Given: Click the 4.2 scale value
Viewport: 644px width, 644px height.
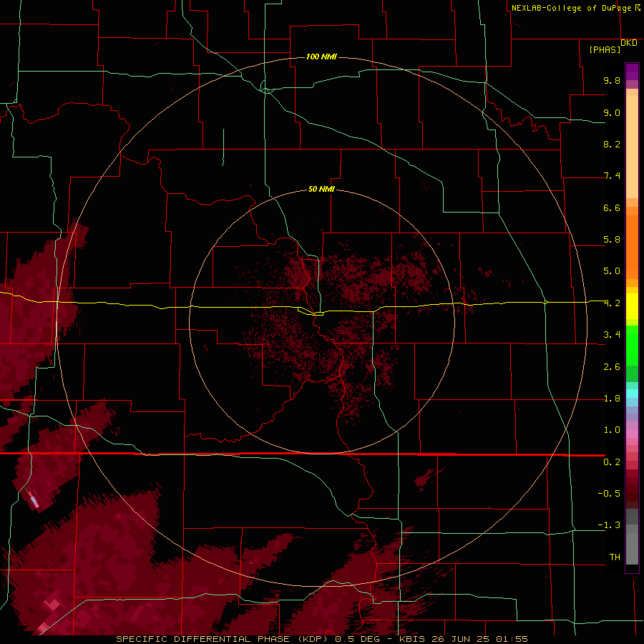Looking at the screenshot, I should [612, 303].
